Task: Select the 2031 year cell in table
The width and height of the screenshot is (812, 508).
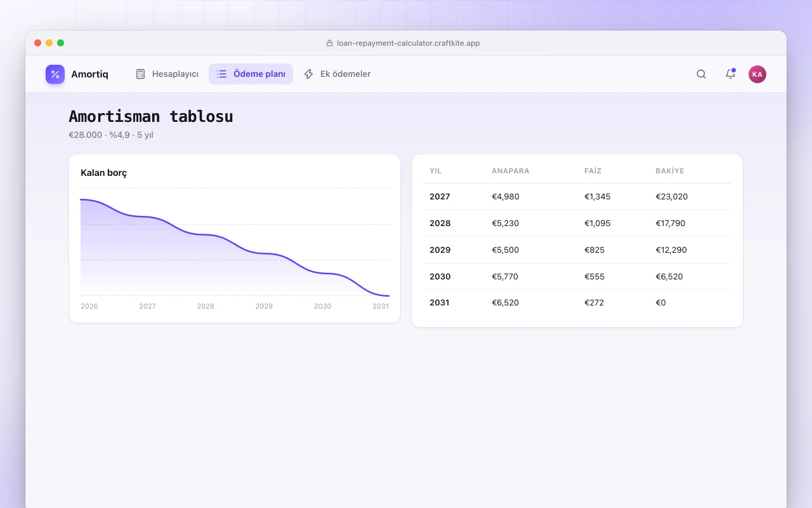Action: pos(440,303)
